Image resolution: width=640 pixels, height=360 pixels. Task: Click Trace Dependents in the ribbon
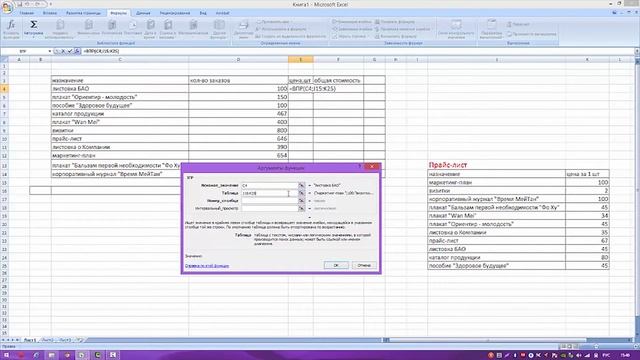(x=351, y=29)
